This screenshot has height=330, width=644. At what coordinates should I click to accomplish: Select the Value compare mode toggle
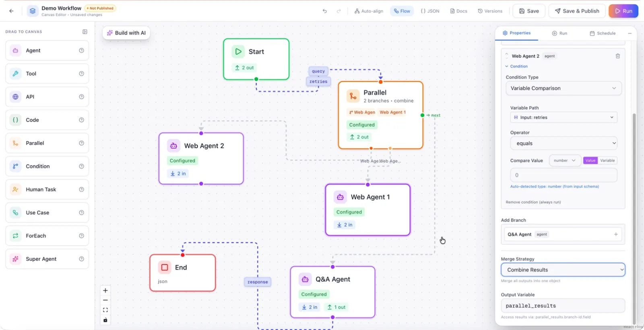[590, 160]
